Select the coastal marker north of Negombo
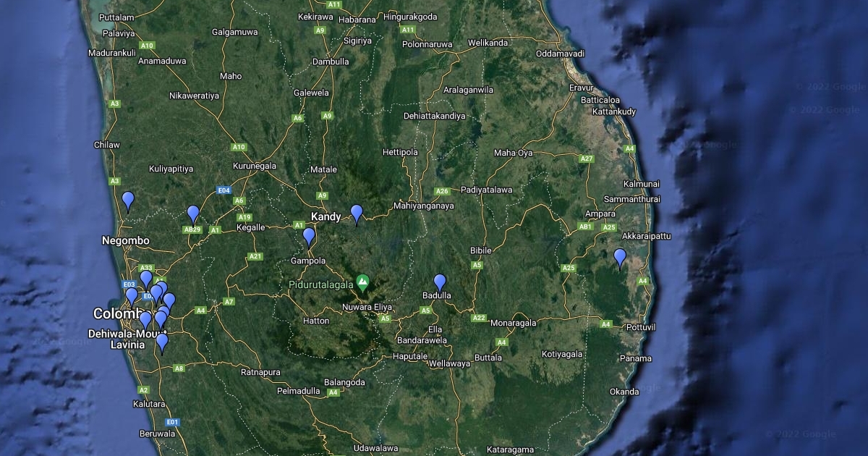 coord(128,200)
